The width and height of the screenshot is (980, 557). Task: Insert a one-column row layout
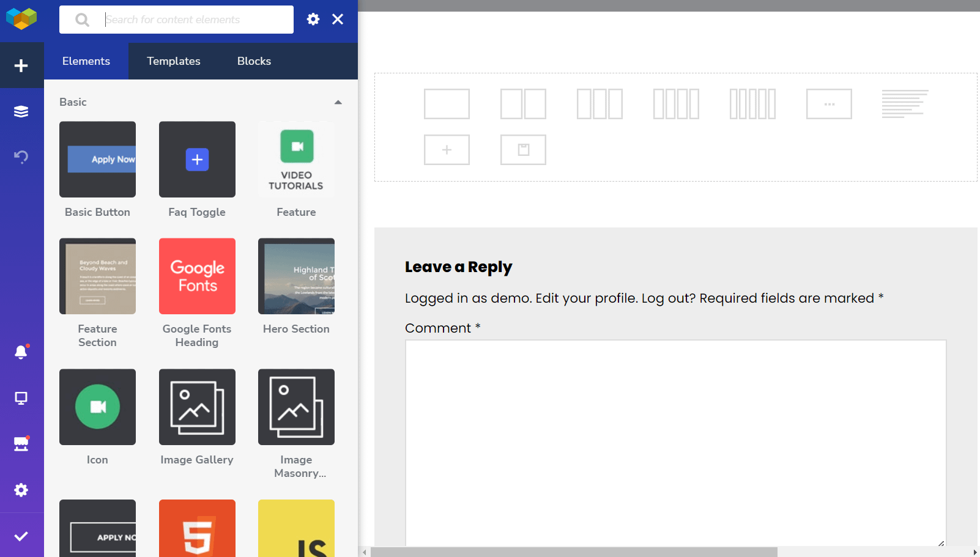[x=447, y=104]
